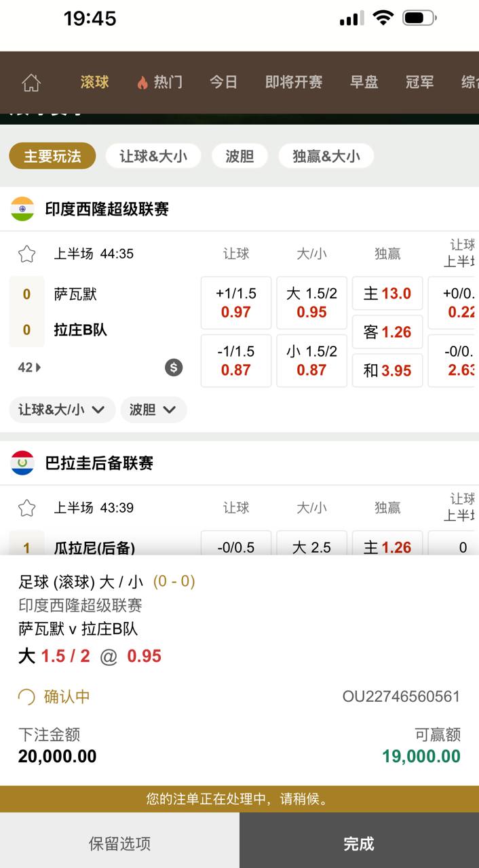The image size is (479, 868).
Task: Open the 热门 tab with flame icon
Action: click(x=159, y=83)
